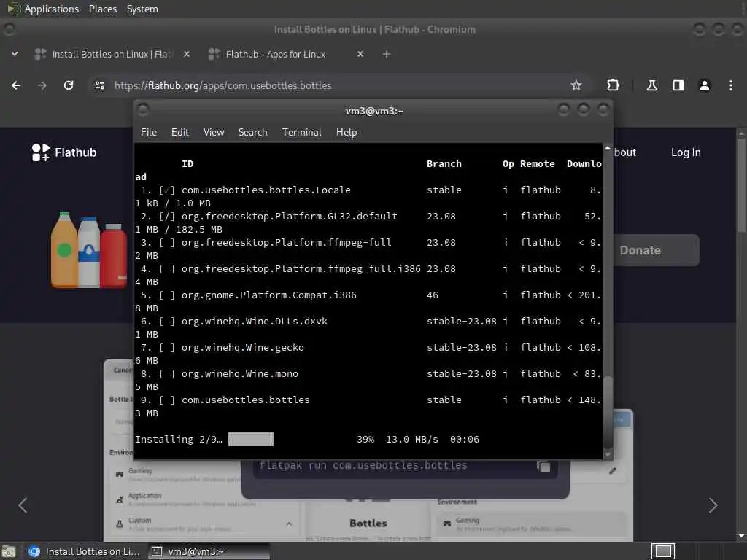Viewport: 747px width, 560px height.
Task: Click org.freedesktop.Platform.GL32.default row text
Action: (289, 216)
